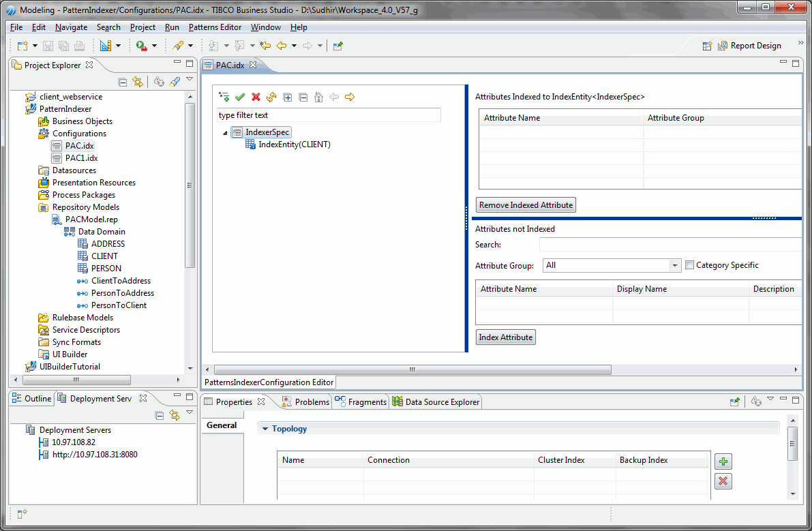Click the flashlight Search icon in main toolbar

coord(178,46)
